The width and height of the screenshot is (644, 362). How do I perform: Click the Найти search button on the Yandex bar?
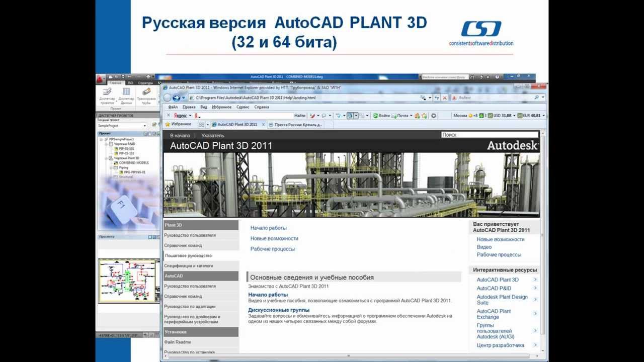300,116
